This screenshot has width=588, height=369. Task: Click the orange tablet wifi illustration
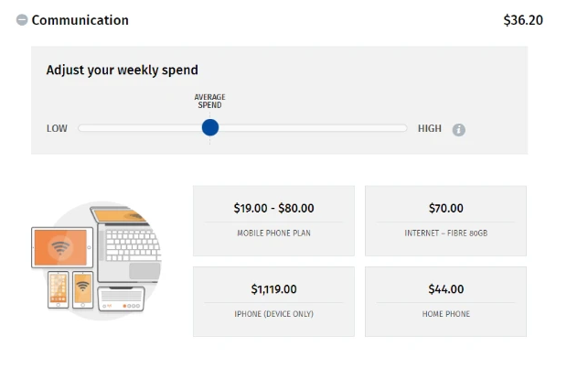62,247
